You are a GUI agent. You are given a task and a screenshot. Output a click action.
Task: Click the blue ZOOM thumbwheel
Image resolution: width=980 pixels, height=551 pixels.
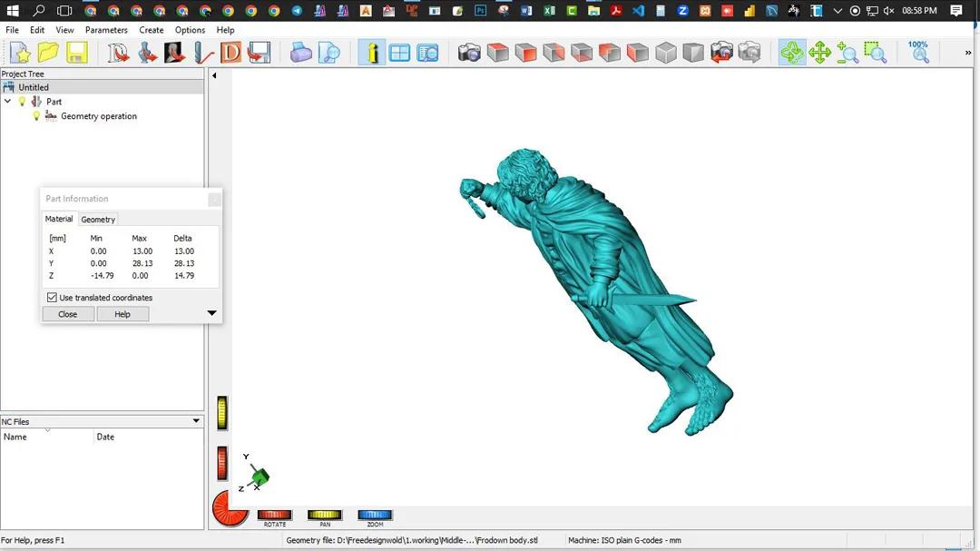tap(375, 515)
